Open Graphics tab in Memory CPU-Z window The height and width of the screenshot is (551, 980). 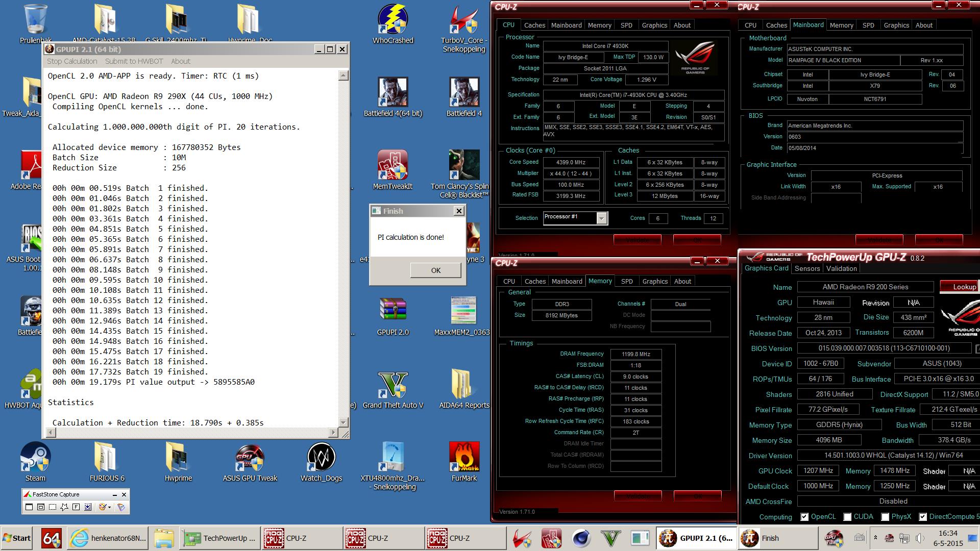point(655,281)
